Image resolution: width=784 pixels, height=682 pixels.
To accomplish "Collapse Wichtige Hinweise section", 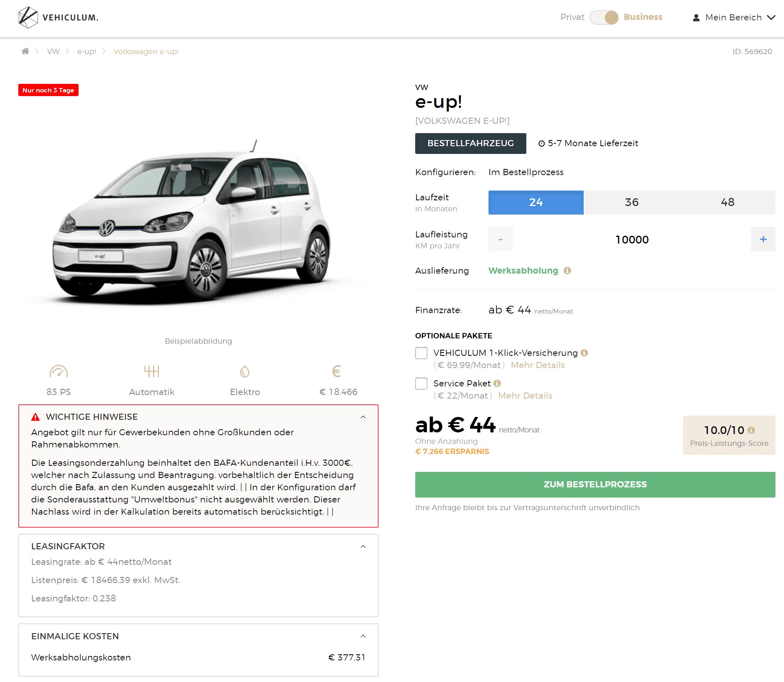I will (363, 417).
